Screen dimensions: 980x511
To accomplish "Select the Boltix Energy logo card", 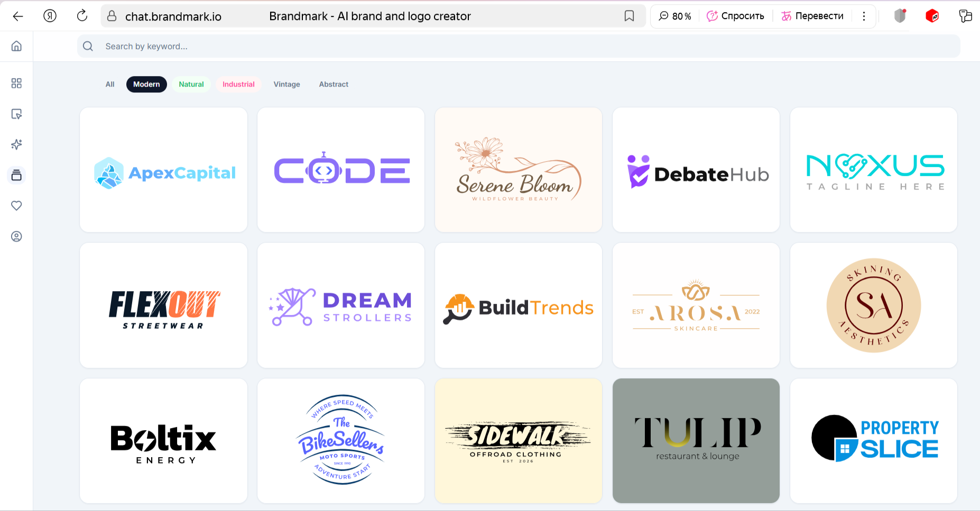I will point(163,441).
